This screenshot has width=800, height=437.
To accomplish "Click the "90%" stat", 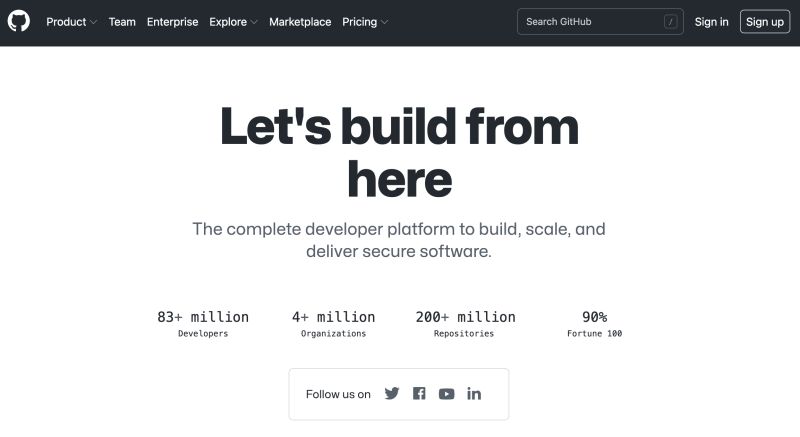I will click(595, 317).
